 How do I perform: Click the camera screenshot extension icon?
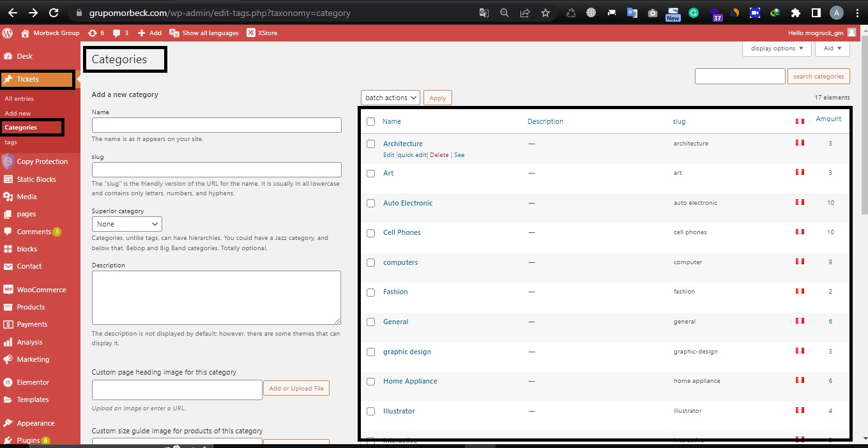point(652,12)
